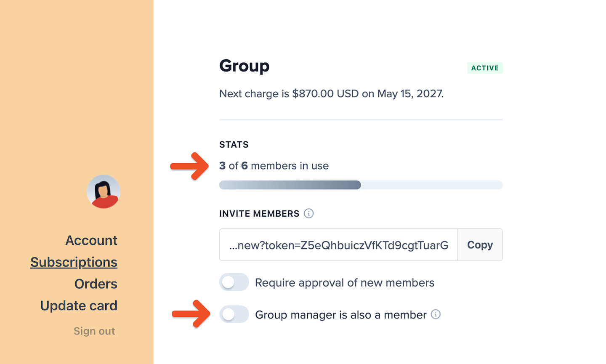This screenshot has width=606, height=364.
Task: Click the info icon after Group manager label
Action: 436,314
